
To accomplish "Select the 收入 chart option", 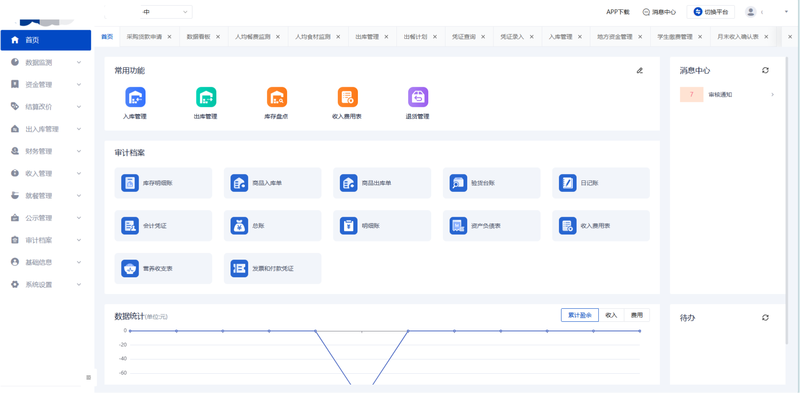I will tap(611, 315).
